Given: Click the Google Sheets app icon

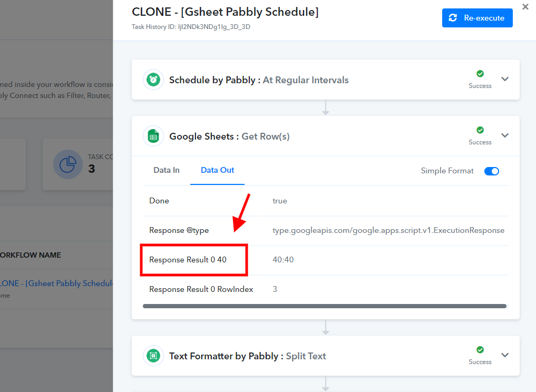Looking at the screenshot, I should coord(153,136).
